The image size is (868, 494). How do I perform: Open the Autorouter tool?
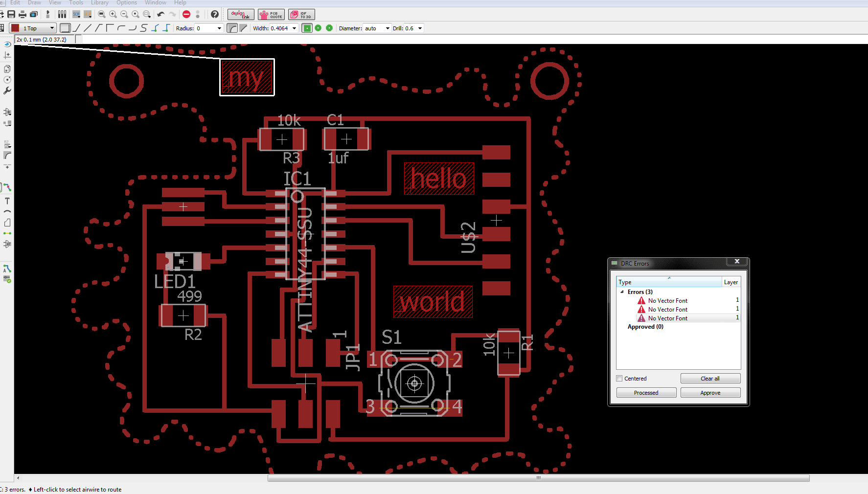click(x=7, y=269)
